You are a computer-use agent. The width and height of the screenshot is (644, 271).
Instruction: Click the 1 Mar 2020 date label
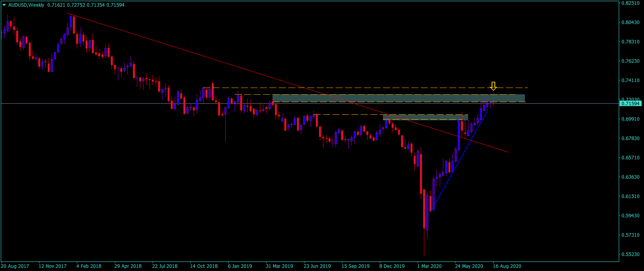pyautogui.click(x=429, y=266)
